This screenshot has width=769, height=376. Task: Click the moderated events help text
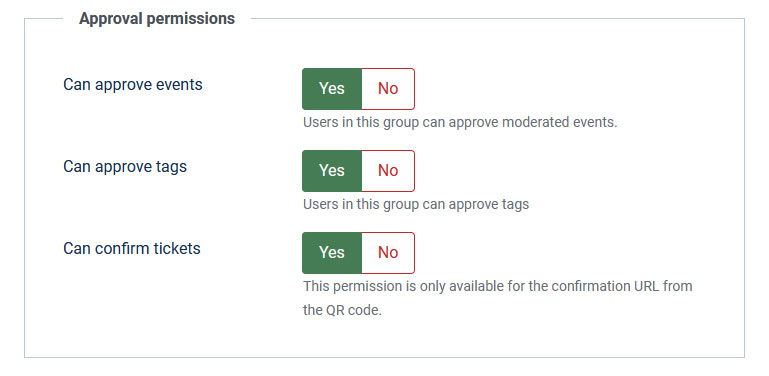tap(460, 122)
